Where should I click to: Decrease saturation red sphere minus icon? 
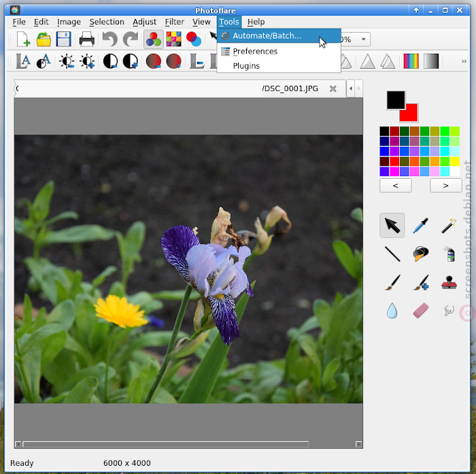(154, 61)
